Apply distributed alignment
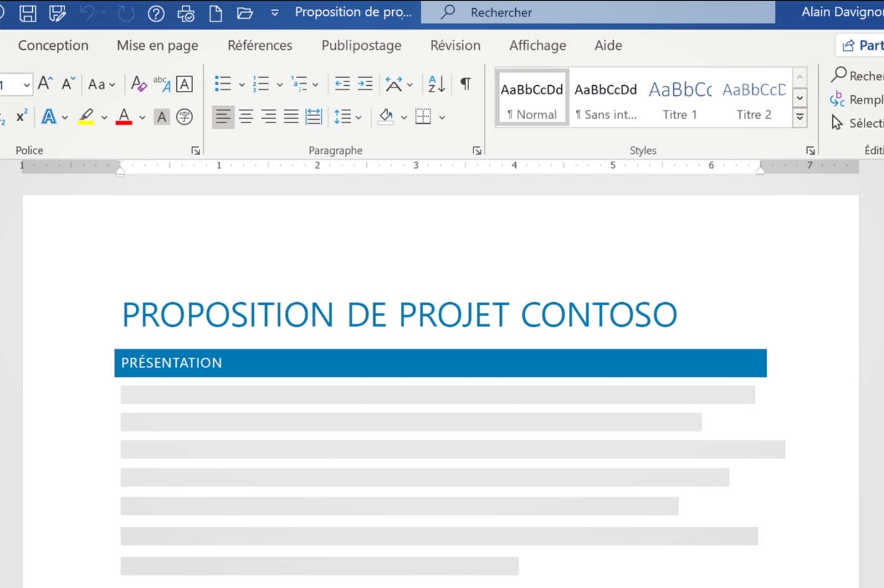884x588 pixels. point(313,117)
